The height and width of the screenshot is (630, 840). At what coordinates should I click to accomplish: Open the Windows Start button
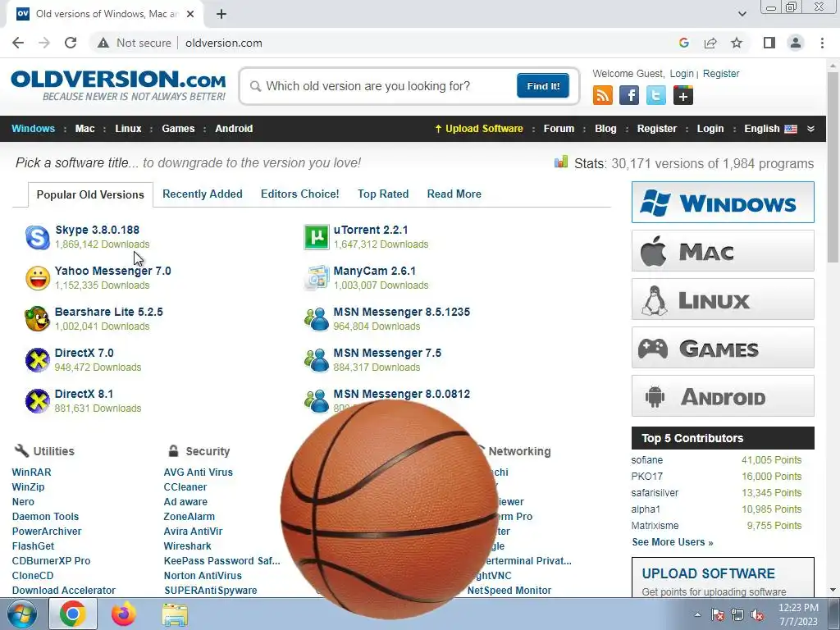(x=22, y=614)
